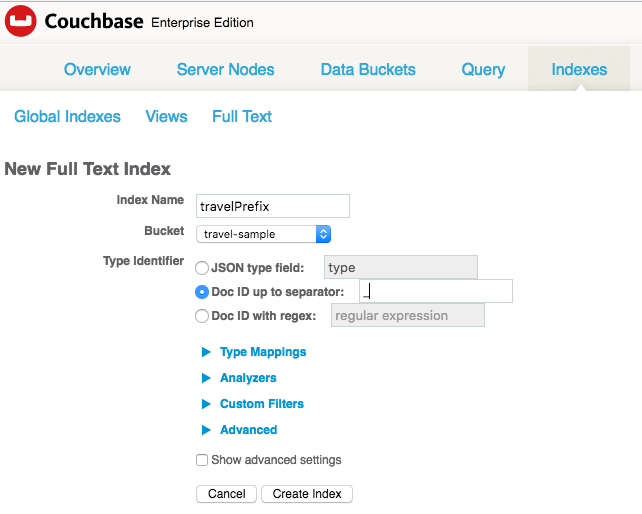The height and width of the screenshot is (514, 642).
Task: Open the Data Buckets tab
Action: tap(368, 69)
